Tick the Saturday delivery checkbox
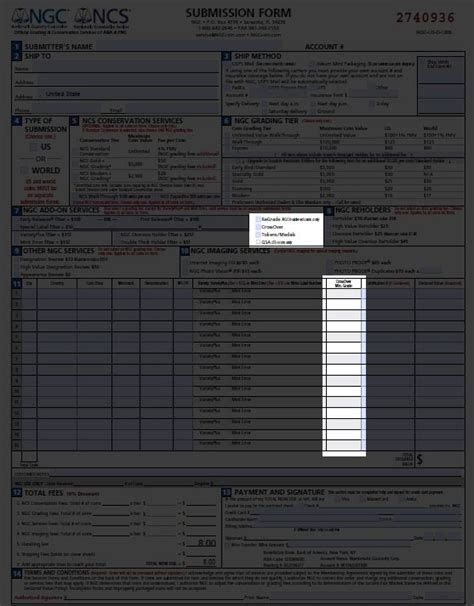Image resolution: width=474 pixels, height=606 pixels. (264, 111)
